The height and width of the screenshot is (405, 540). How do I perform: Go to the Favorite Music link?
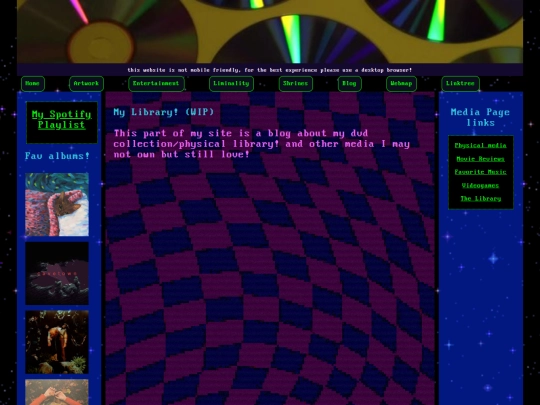pyautogui.click(x=480, y=172)
